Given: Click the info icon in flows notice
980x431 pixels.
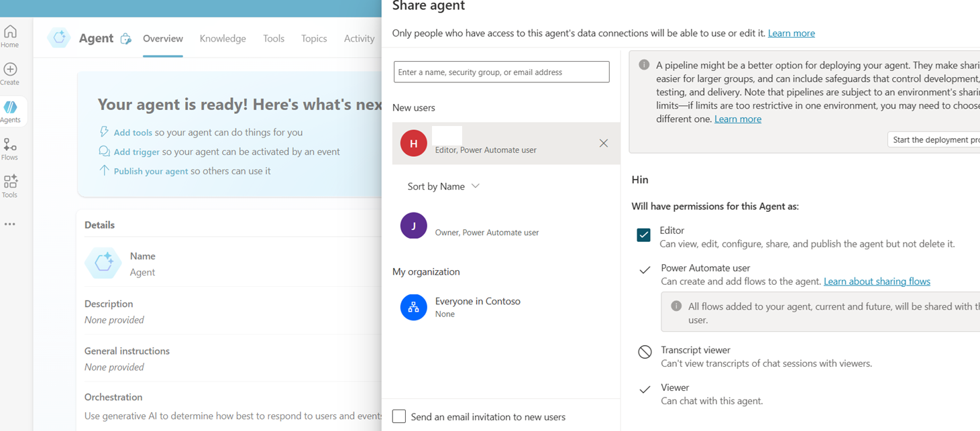Looking at the screenshot, I should [676, 306].
